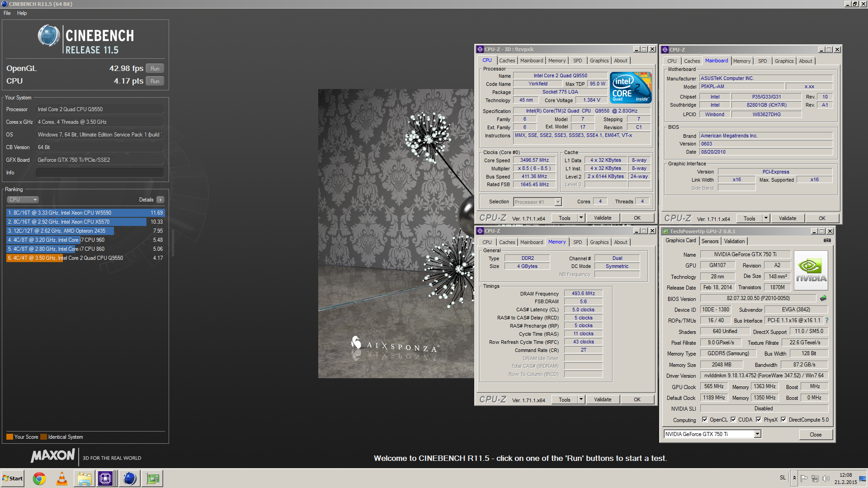Click Validate in CPU-Z 9zvpxk window

[x=603, y=218]
